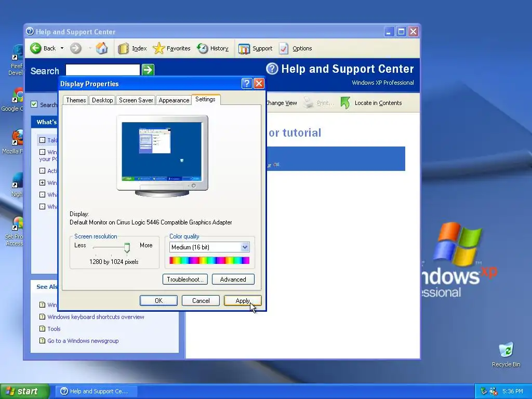
Task: Open the Recycle Bin desktop icon
Action: (x=506, y=354)
